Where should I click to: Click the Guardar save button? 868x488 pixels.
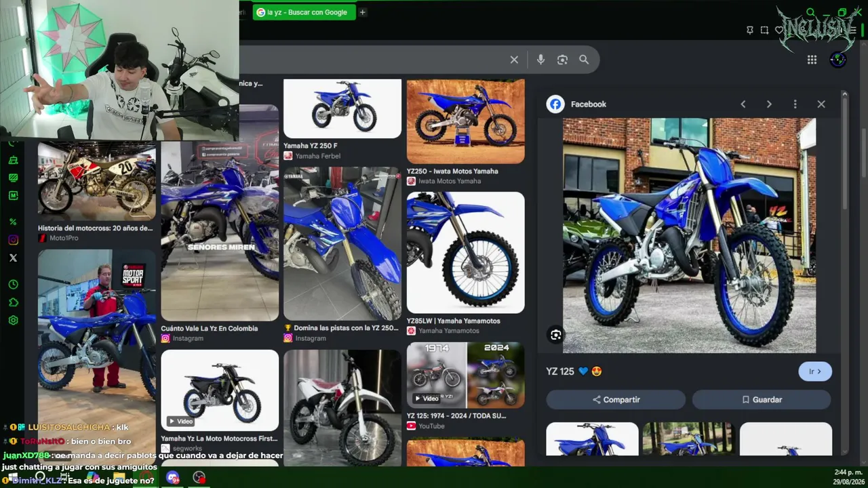point(762,400)
